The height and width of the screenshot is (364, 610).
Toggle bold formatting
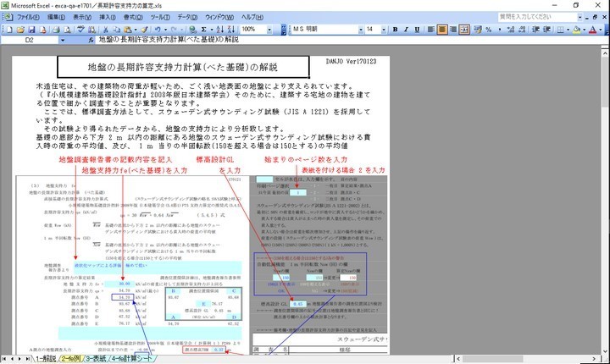[396, 30]
